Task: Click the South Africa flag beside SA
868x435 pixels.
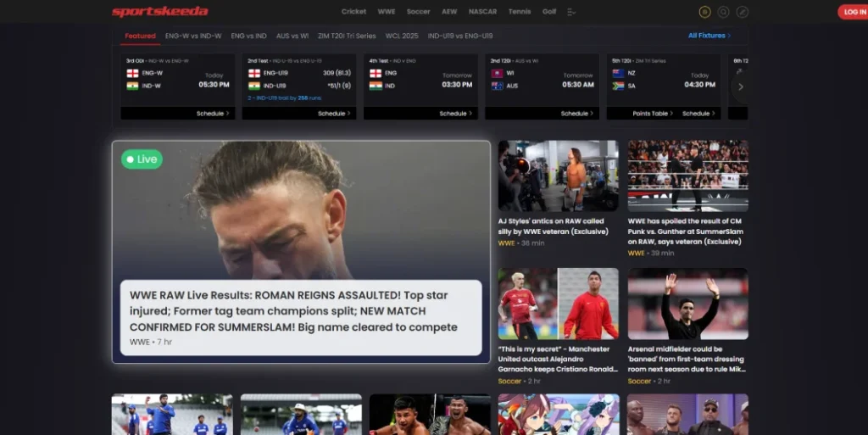Action: (618, 86)
